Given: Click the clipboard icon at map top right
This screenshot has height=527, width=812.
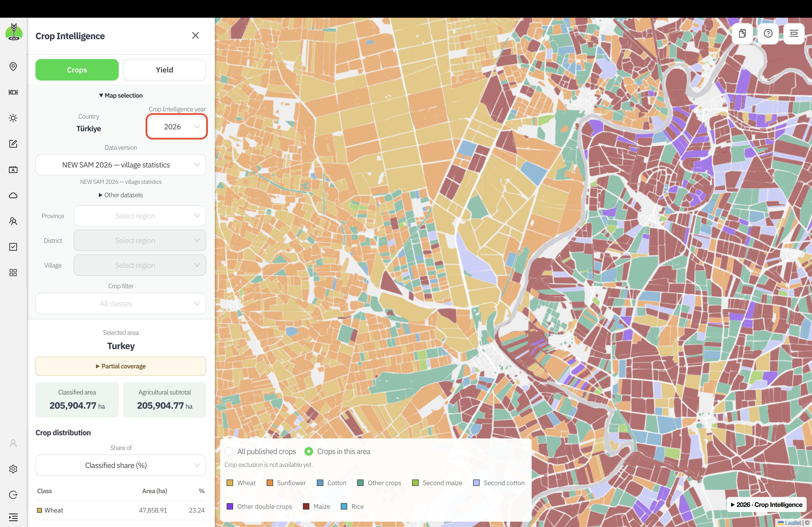Looking at the screenshot, I should [x=742, y=33].
